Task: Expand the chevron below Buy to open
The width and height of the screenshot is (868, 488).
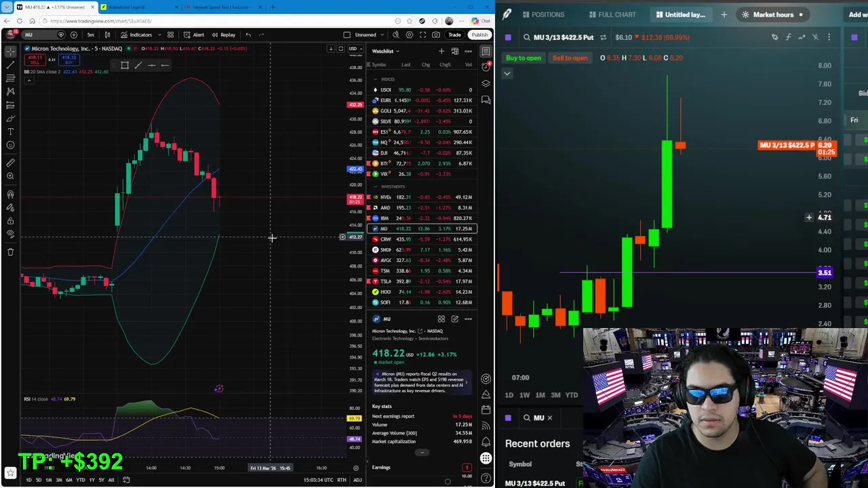Action: 507,73
